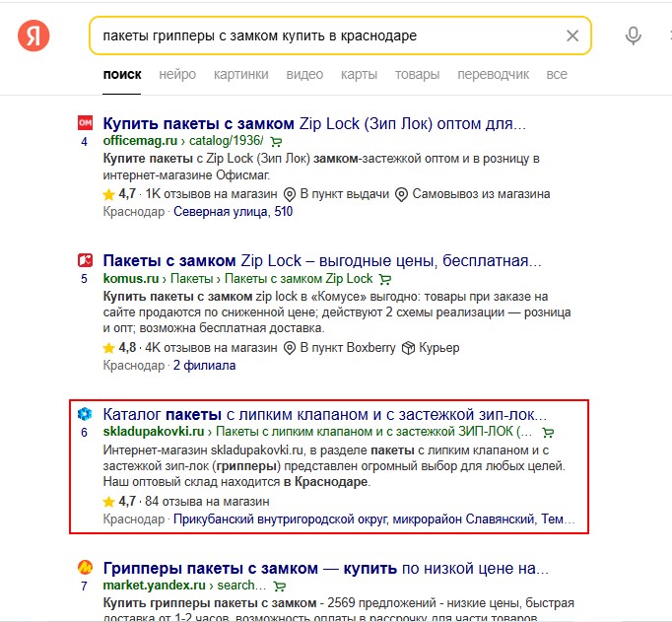The image size is (672, 622).
Task: Click the officemag.ru favicon
Action: [85, 123]
